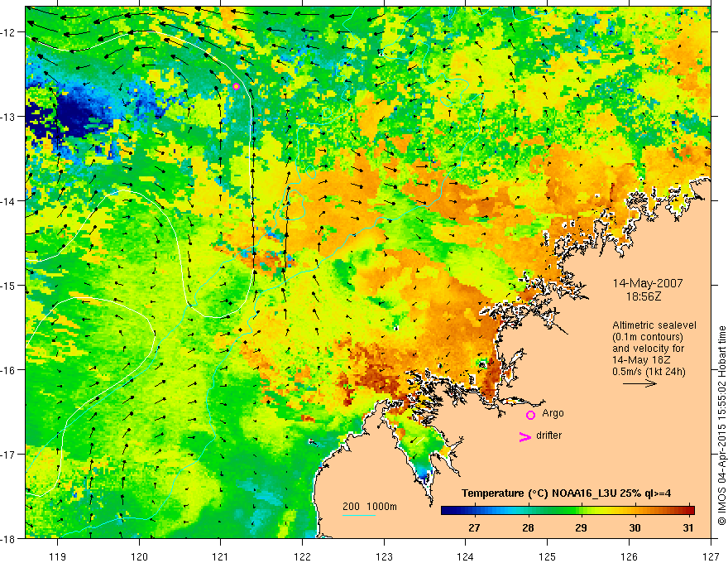Click the latitude axis label -14

coord(9,201)
